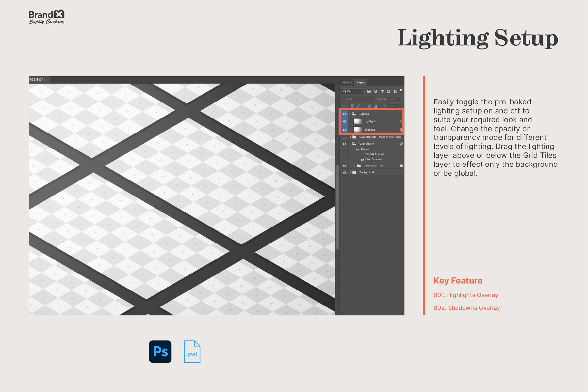
Task: Click the shape layers filter icon
Action: point(388,91)
